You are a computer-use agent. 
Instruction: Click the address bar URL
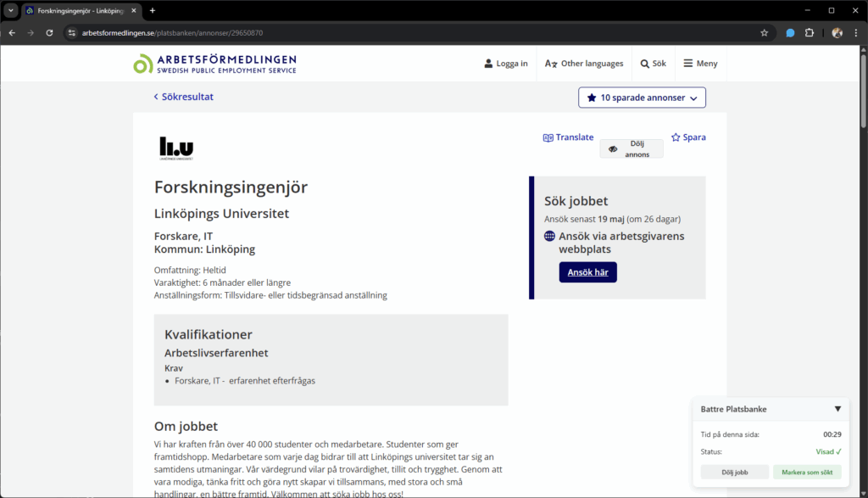(172, 33)
